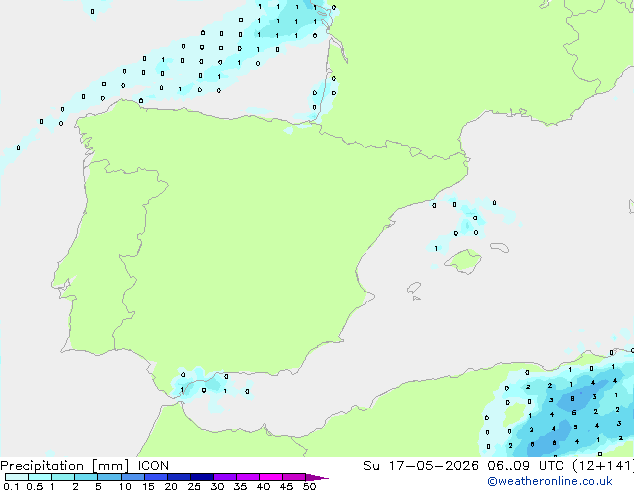The image size is (634, 490).
Task: Click the weatheronline.co.uk copyright link
Action: [550, 481]
